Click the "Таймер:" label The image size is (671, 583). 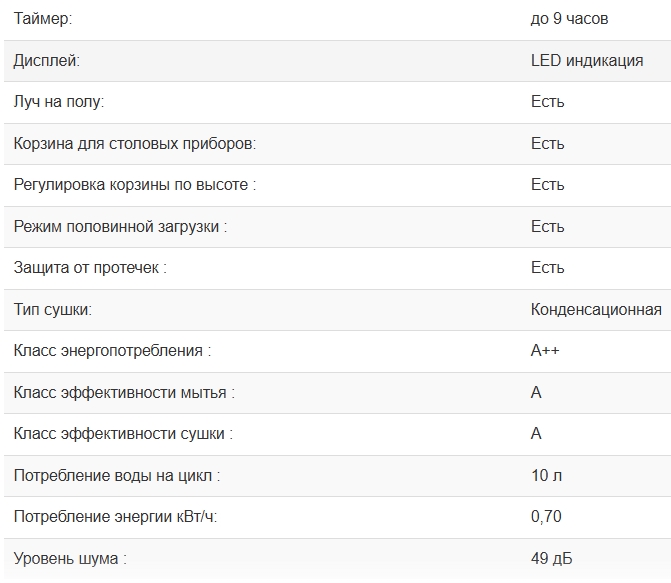(43, 19)
